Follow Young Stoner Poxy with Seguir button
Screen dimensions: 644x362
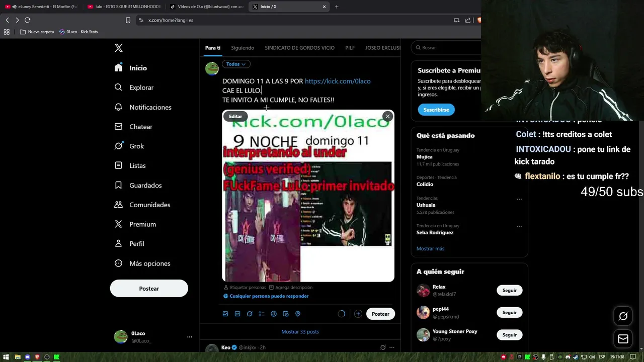click(x=509, y=335)
